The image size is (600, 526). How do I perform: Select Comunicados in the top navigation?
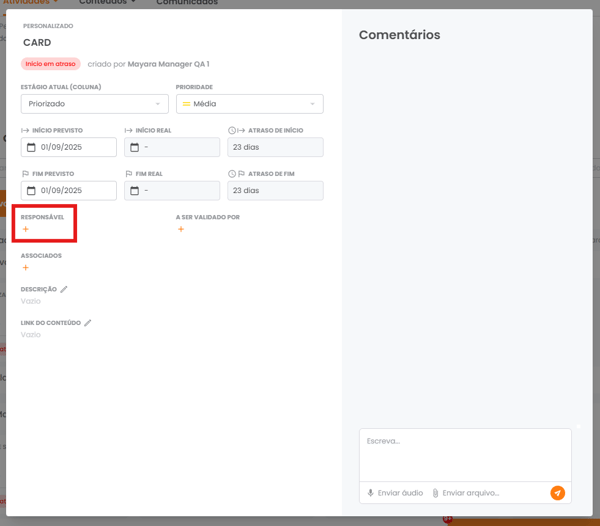187,3
